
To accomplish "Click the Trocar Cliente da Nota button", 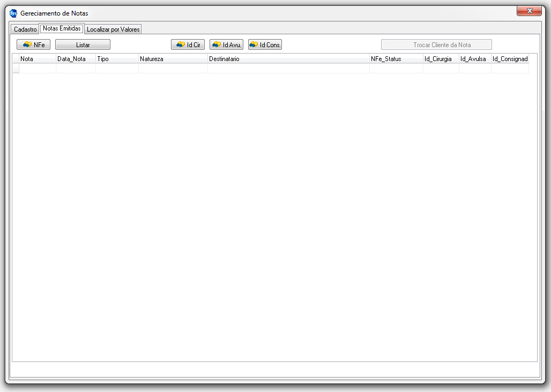I will [x=436, y=45].
